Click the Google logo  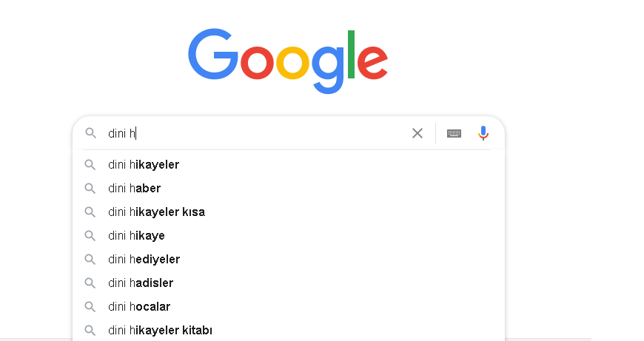click(288, 61)
